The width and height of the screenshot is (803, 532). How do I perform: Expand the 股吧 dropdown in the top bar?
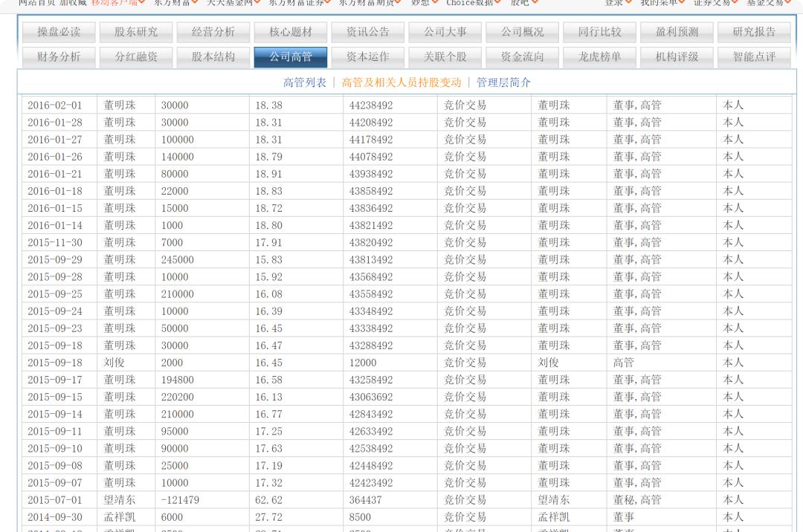[x=524, y=2]
